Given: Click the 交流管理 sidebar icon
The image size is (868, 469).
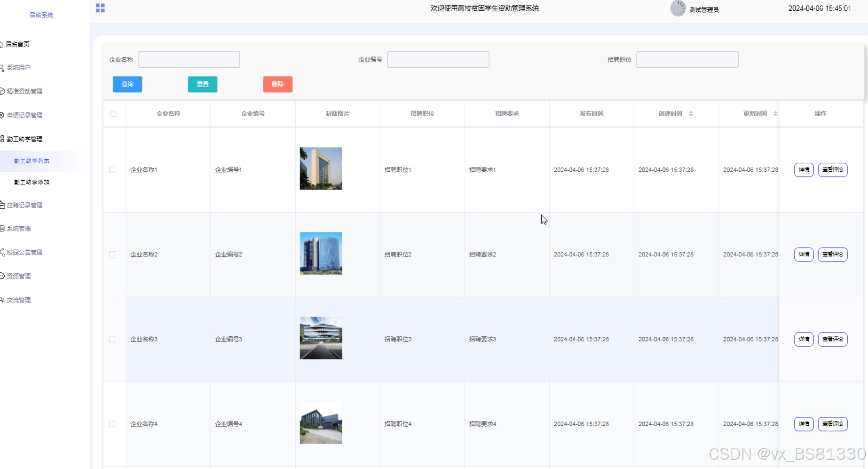Looking at the screenshot, I should coord(2,300).
